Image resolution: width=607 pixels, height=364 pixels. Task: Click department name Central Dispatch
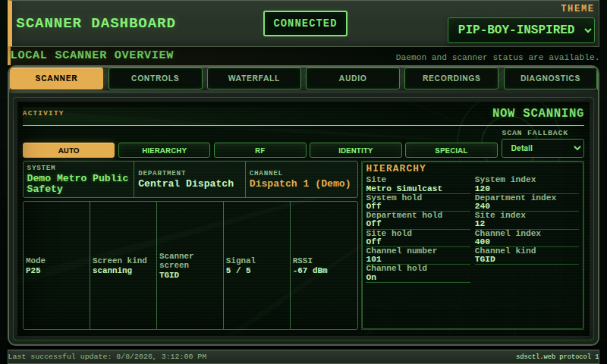[186, 184]
